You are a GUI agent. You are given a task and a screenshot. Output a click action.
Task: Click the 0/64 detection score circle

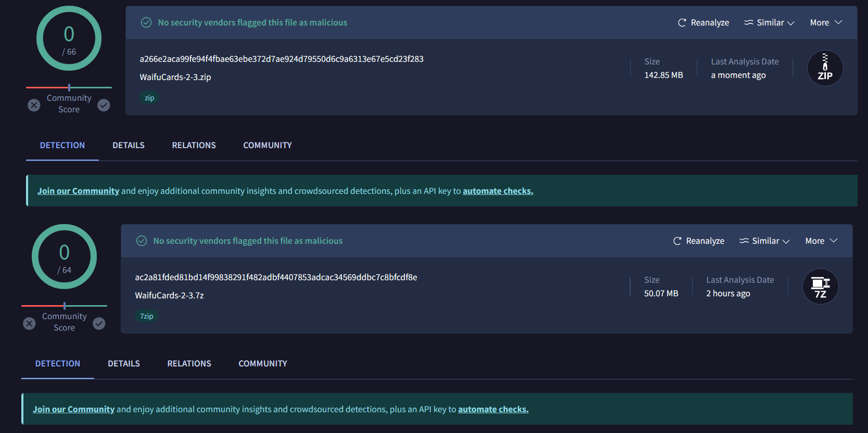click(64, 257)
